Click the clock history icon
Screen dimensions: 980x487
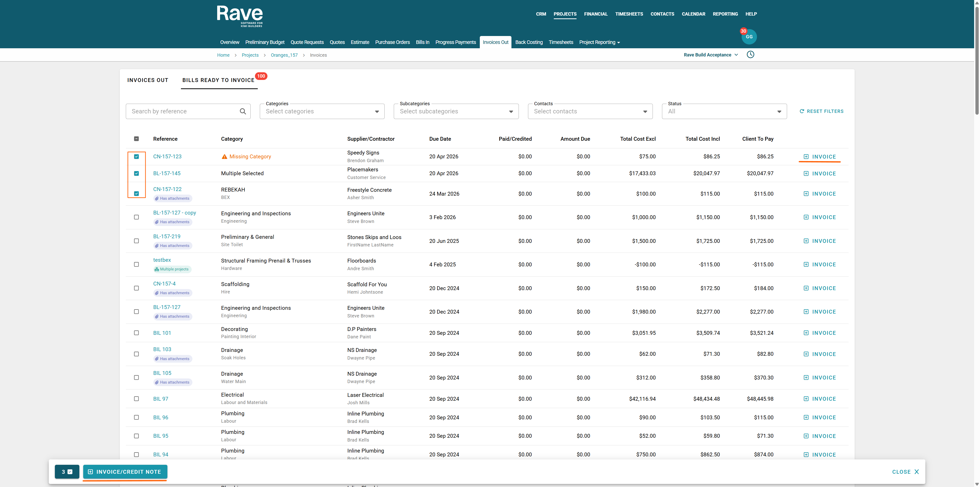click(750, 54)
